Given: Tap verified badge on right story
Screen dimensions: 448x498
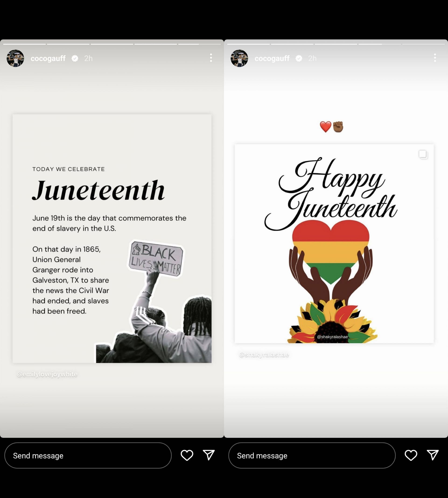Looking at the screenshot, I should click(x=299, y=58).
